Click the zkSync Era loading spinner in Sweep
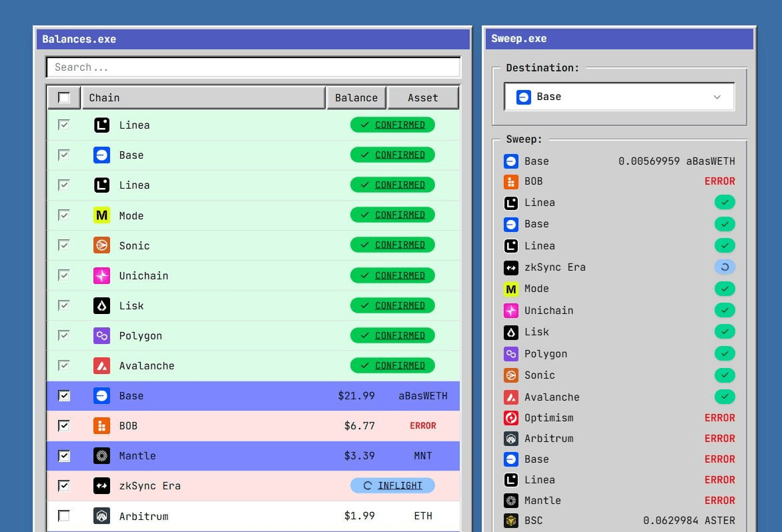Screen dimensions: 782x532 tap(725, 267)
